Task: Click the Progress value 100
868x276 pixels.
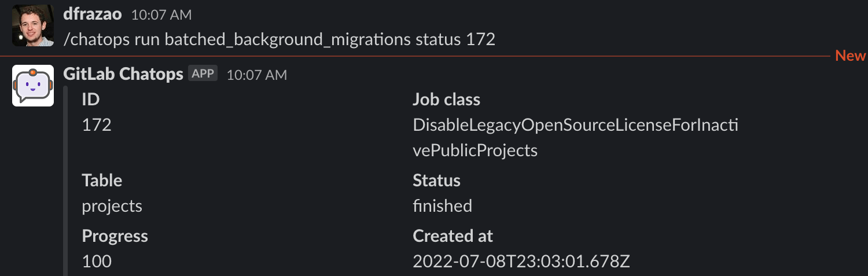Action: (97, 262)
